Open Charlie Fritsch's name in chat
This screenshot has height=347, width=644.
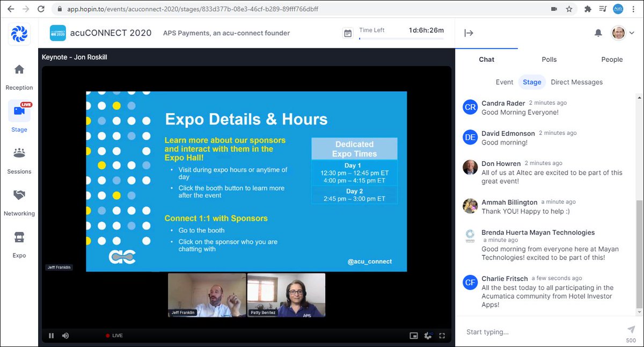click(x=504, y=278)
